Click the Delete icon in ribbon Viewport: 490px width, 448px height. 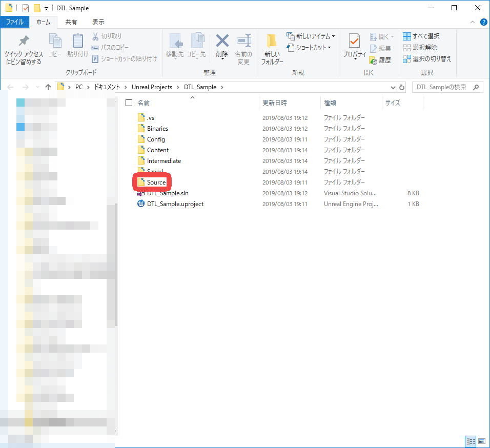222,42
